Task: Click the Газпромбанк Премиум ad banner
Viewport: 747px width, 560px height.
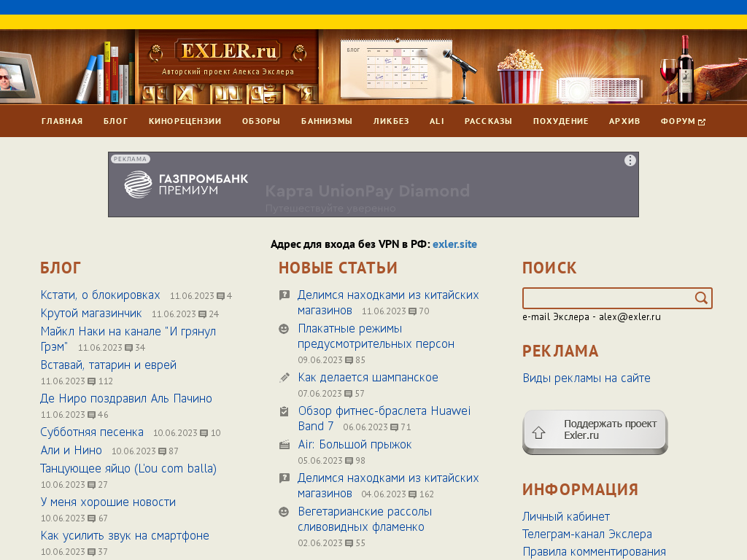Action: [x=373, y=184]
